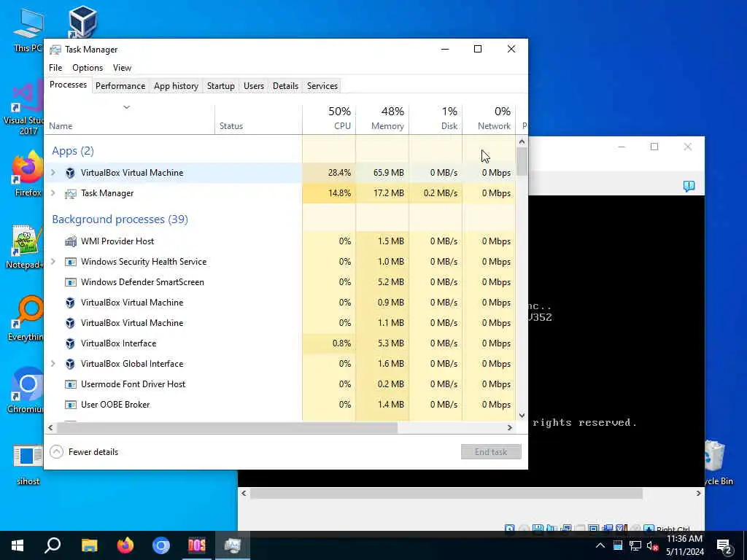
Task: Click the tray icon left of the network icon
Action: (x=618, y=545)
